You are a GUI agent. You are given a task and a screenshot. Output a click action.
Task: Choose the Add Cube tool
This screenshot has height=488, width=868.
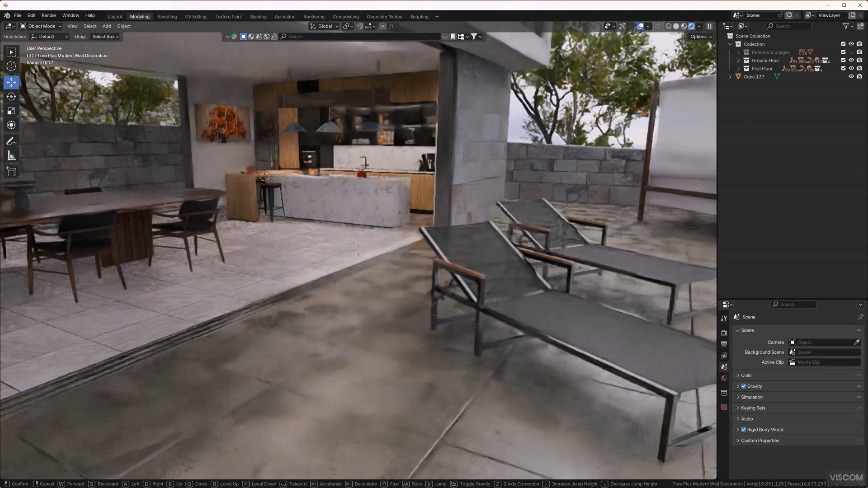click(11, 172)
